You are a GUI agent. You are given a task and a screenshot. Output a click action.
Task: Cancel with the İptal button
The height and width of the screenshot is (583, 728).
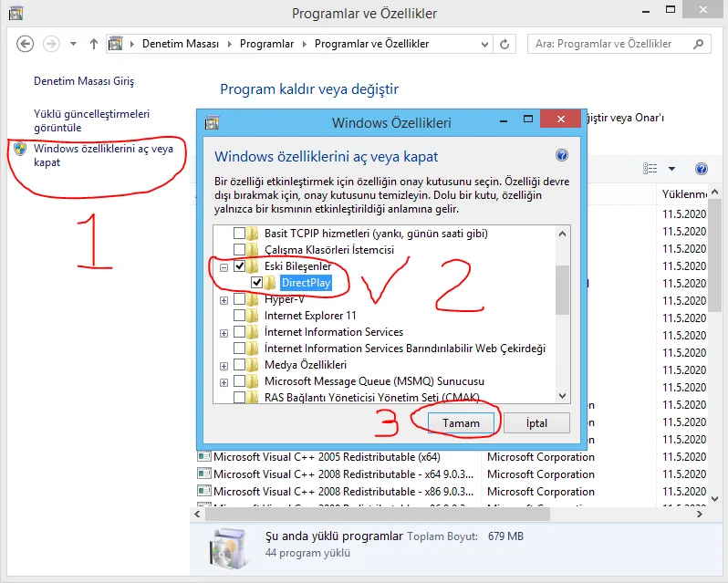coord(536,423)
